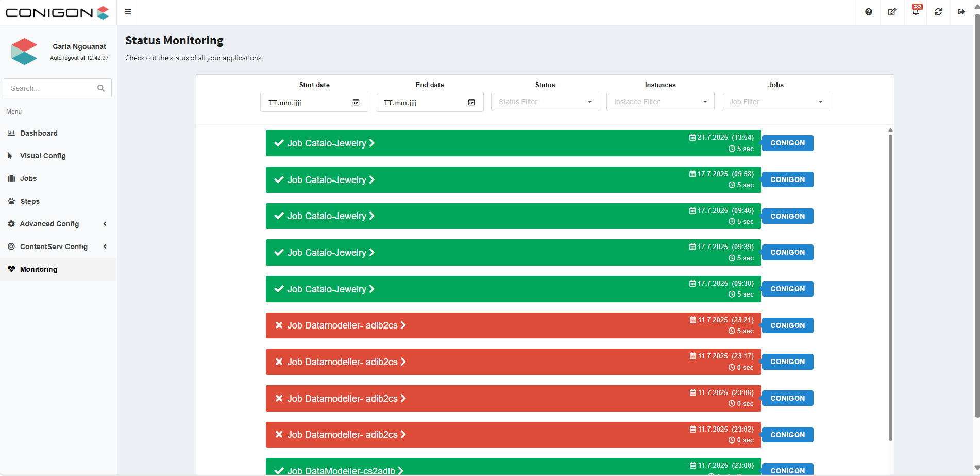Click the search magnifier icon in sidebar
Viewport: 980px width, 476px height.
[101, 88]
